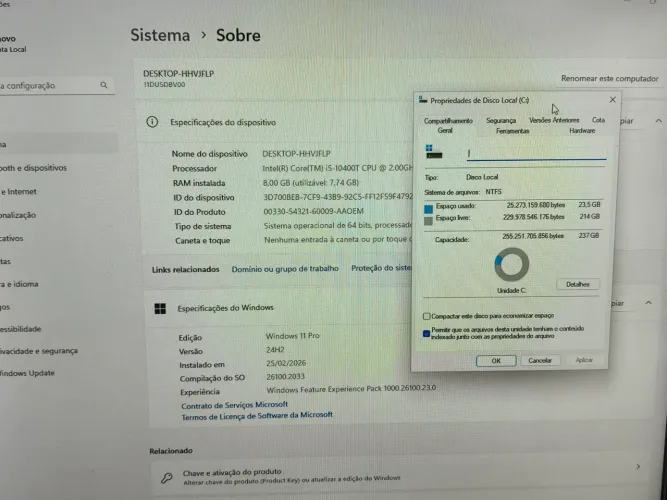The height and width of the screenshot is (500, 667).
Task: Switch to the Hardware tab
Action: pos(582,131)
